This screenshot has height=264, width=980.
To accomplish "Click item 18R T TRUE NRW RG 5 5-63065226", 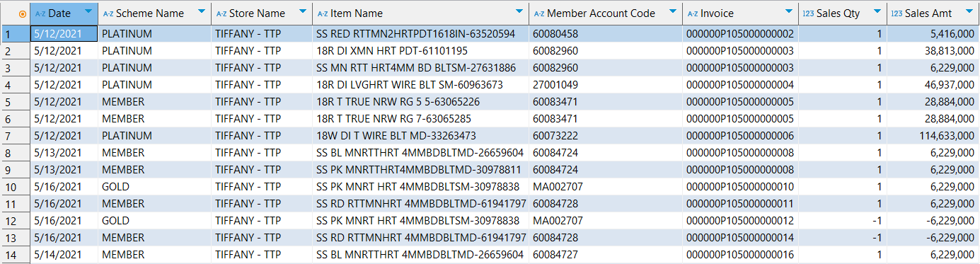I will [420, 102].
